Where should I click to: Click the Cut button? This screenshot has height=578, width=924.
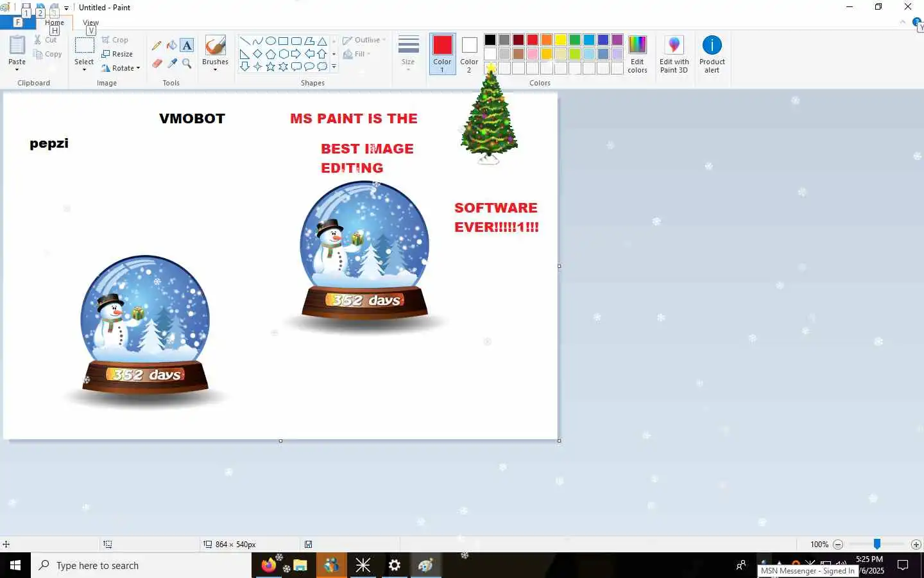[x=46, y=40]
